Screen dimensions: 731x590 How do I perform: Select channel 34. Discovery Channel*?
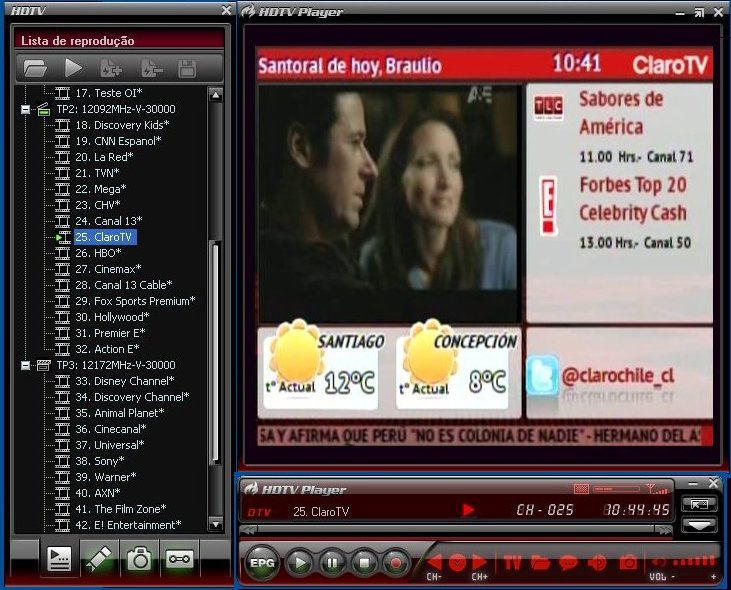click(x=132, y=397)
